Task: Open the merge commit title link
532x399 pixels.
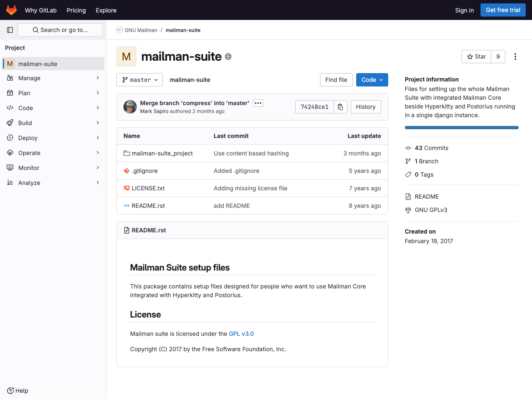Action: pos(195,103)
